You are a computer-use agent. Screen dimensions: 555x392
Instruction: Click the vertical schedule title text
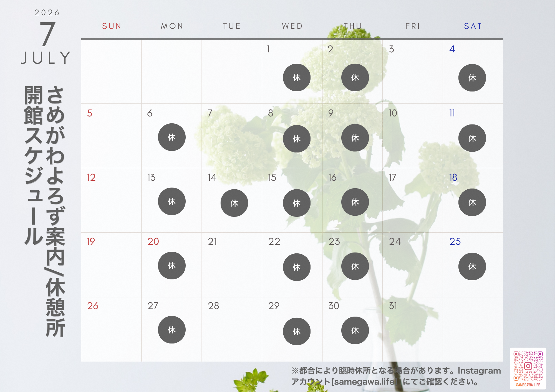[x=44, y=211]
